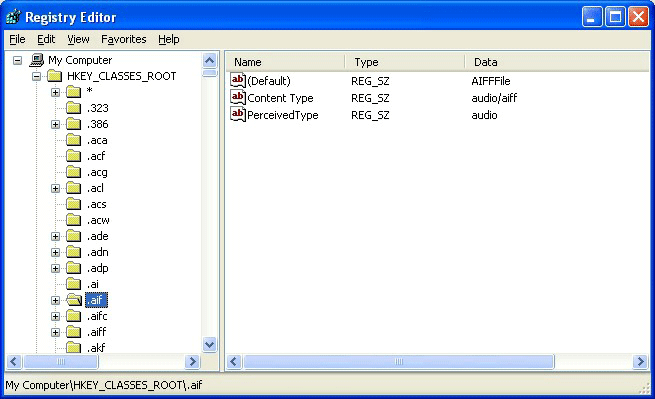Expand the .adn key

[x=55, y=252]
